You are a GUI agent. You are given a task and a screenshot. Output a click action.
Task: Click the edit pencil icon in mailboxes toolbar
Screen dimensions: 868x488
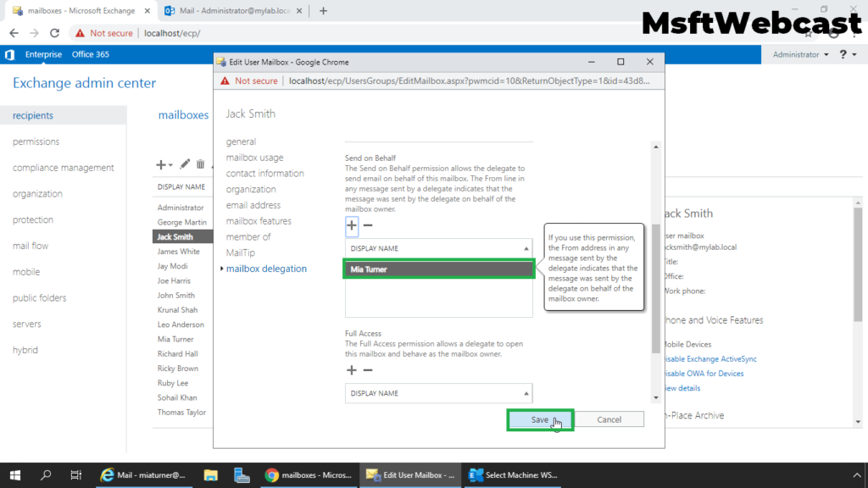(185, 164)
